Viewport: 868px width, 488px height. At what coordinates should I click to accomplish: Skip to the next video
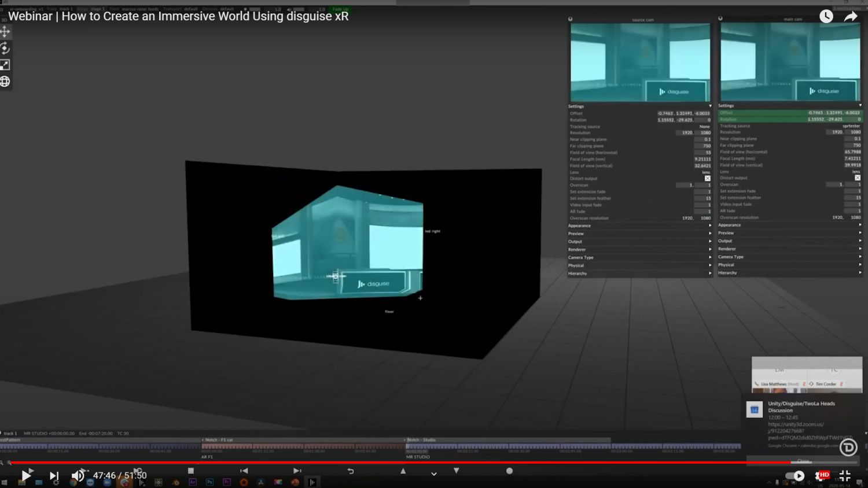click(x=54, y=476)
